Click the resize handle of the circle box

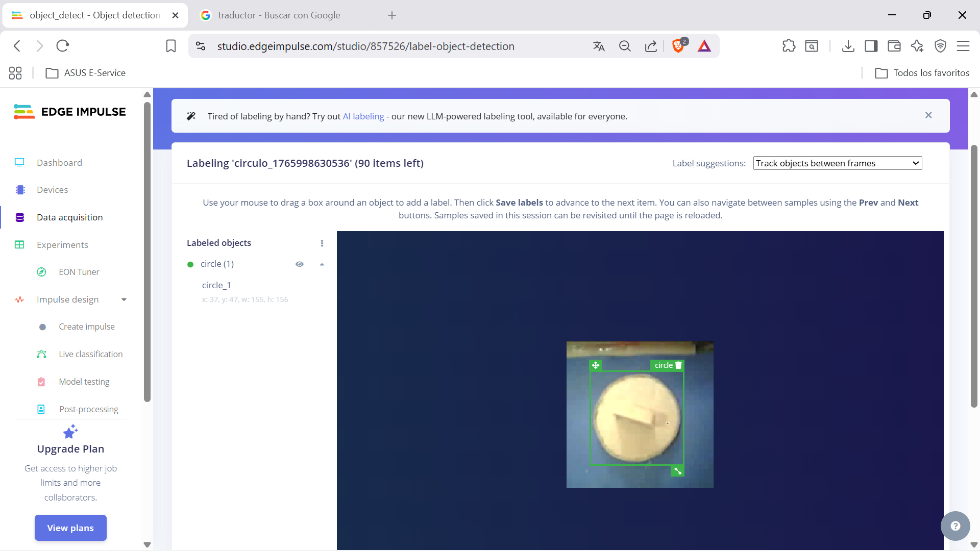(677, 471)
